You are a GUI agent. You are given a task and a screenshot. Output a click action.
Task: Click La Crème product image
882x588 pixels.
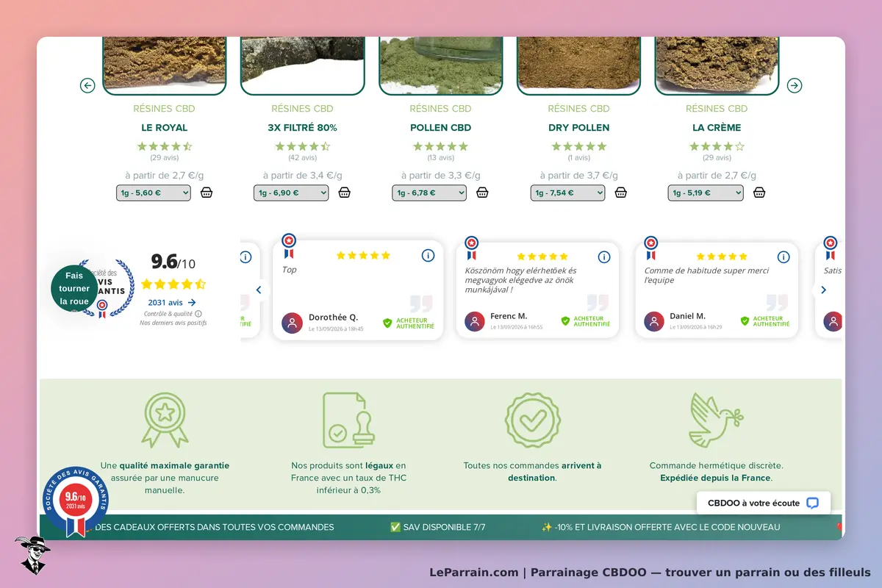click(x=717, y=65)
